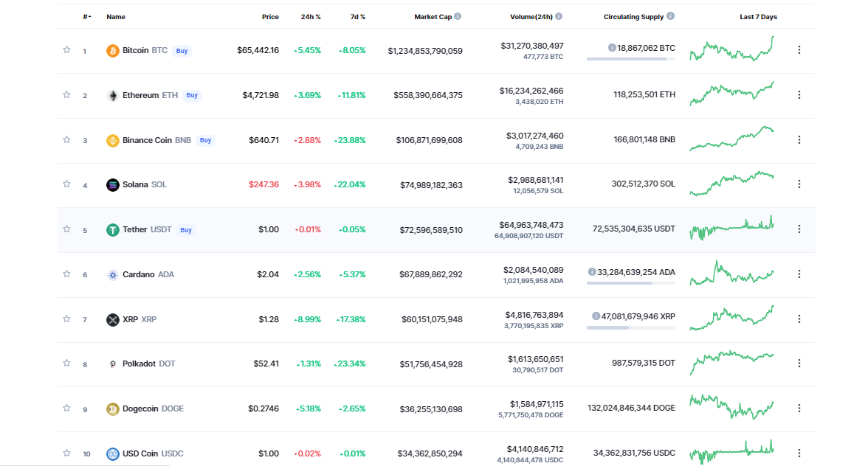Open the Binance Coin 7-day sparkline chart
This screenshot has height=466, width=868.
click(732, 138)
